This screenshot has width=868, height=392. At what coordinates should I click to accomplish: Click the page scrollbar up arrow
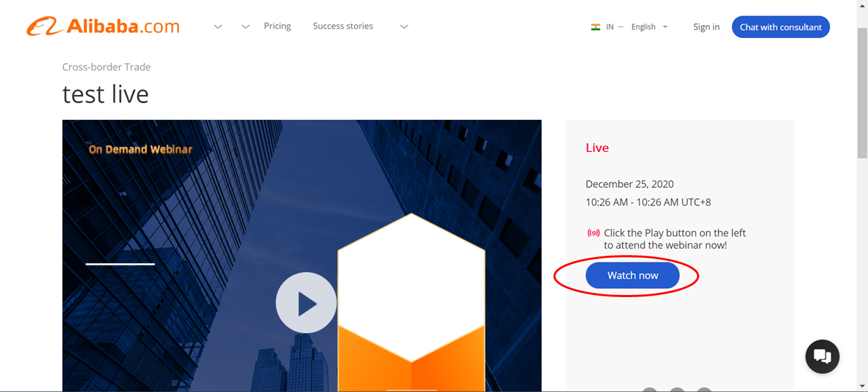click(x=862, y=5)
